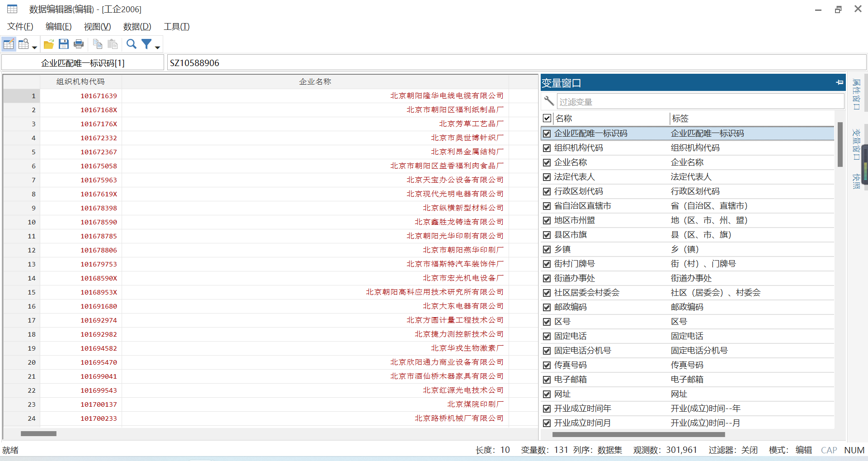Open the 视图(V) menu

[x=97, y=27]
